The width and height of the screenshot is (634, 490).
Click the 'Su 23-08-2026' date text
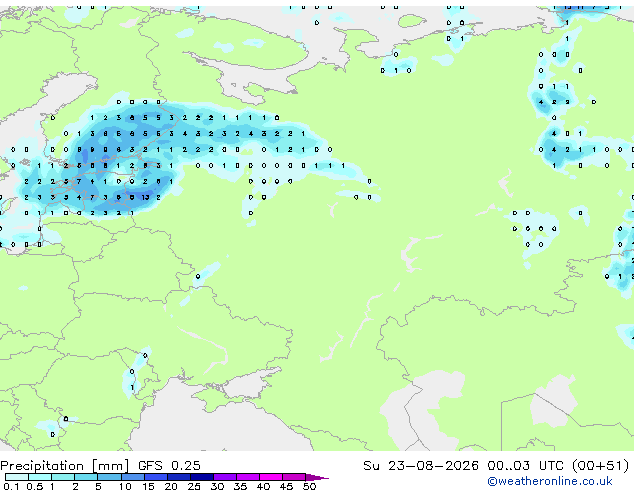[x=421, y=466]
